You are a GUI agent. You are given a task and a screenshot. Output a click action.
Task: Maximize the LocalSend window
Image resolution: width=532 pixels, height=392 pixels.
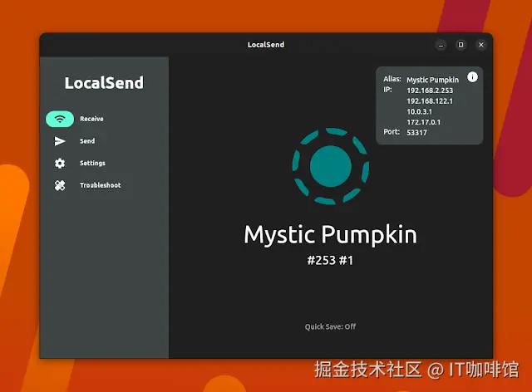pyautogui.click(x=461, y=45)
